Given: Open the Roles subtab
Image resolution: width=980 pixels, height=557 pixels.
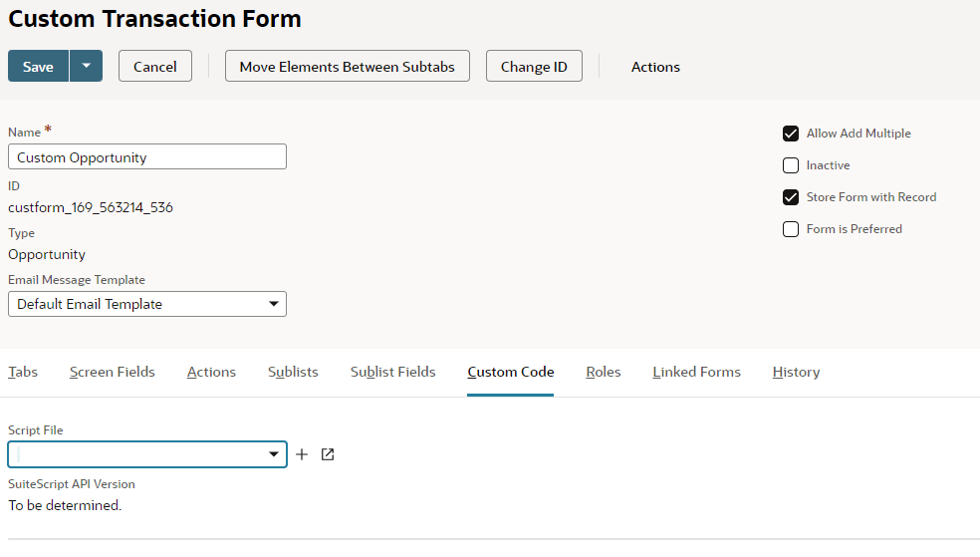Looking at the screenshot, I should point(604,372).
